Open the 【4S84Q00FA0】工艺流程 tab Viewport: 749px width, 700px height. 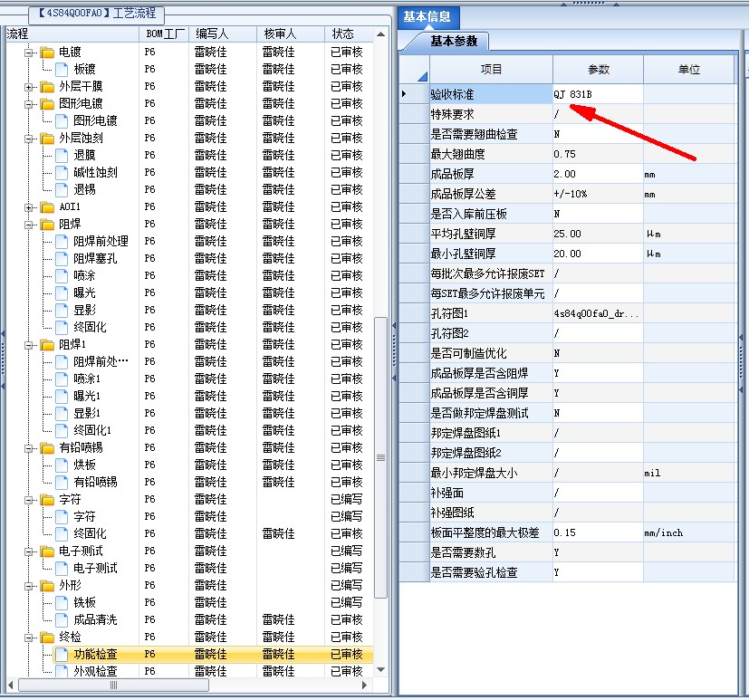coord(97,14)
